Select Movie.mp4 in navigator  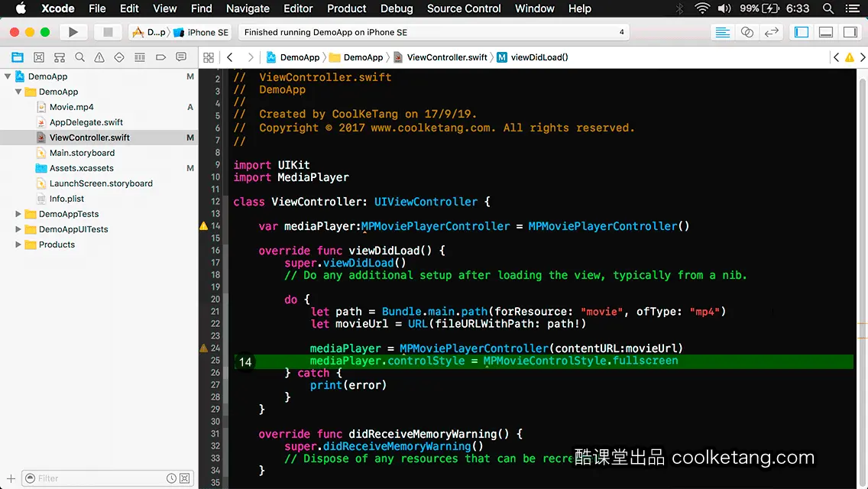(71, 107)
